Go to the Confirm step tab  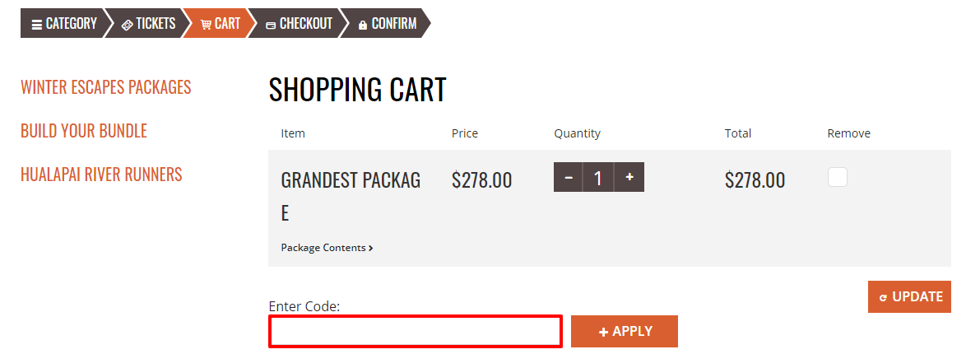386,23
